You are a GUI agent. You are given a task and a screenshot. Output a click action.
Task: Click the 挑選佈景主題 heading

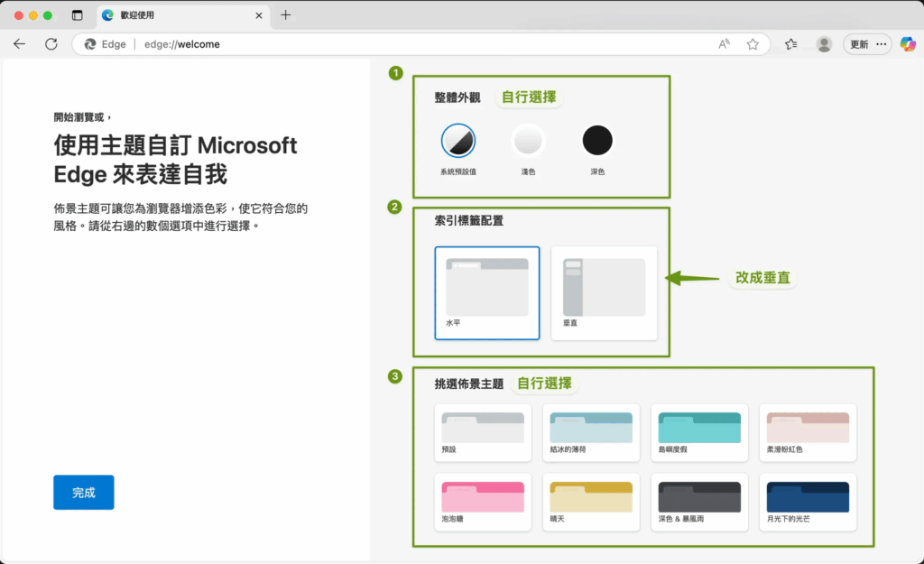click(x=469, y=384)
